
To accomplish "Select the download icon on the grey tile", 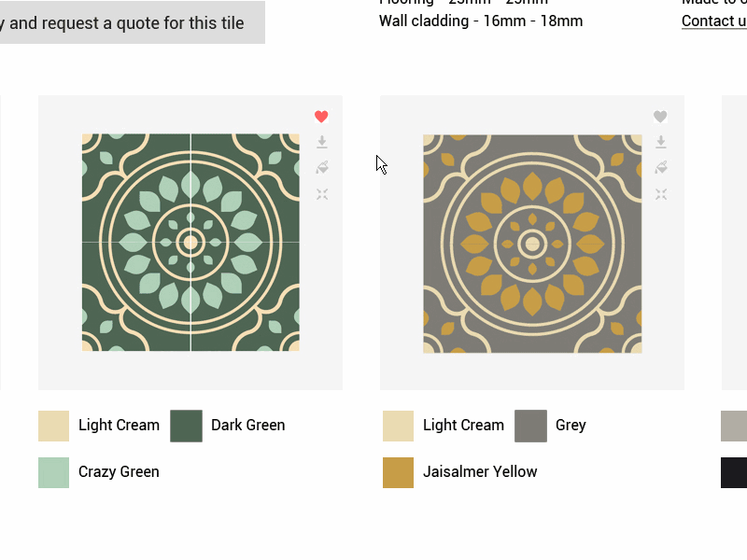I will (660, 142).
